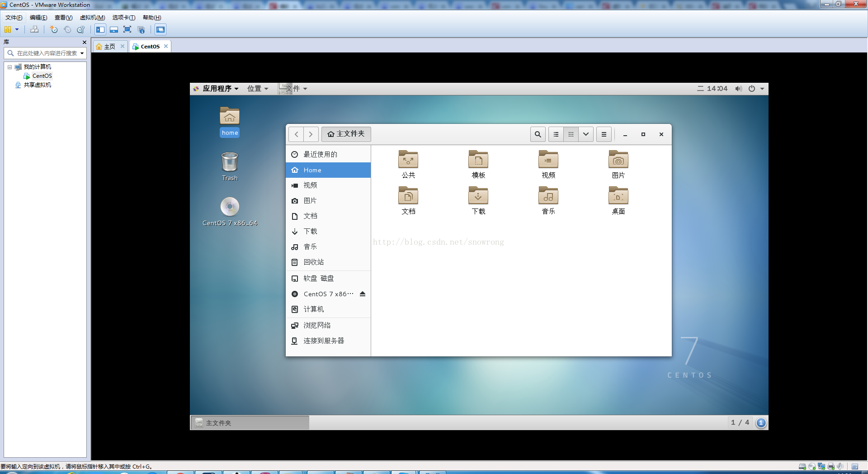868x474 pixels.
Task: Select Home in sidebar
Action: (328, 170)
